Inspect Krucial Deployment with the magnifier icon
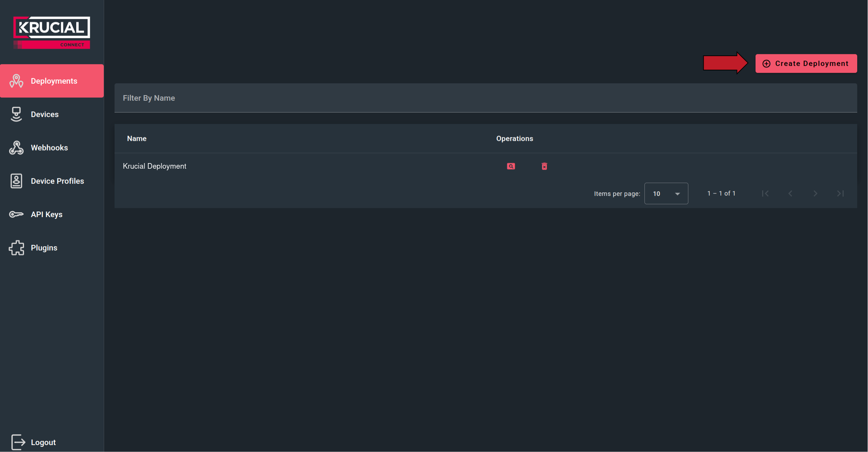Image resolution: width=868 pixels, height=452 pixels. coord(510,166)
